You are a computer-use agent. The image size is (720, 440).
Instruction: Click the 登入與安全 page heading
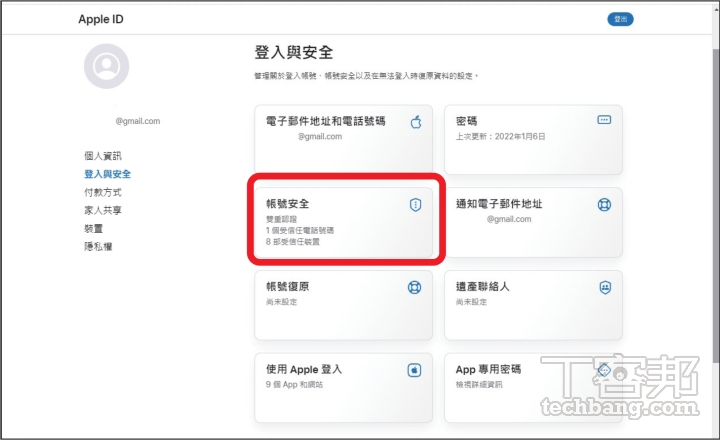coord(294,52)
